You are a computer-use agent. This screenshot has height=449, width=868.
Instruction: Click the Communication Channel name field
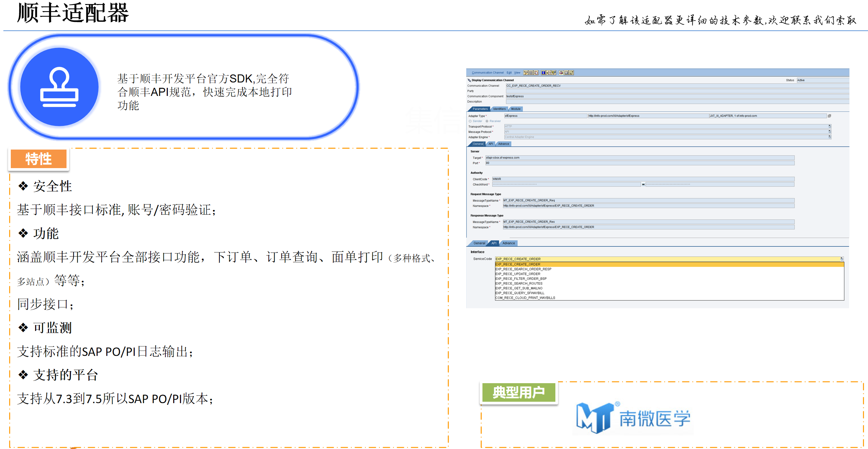677,86
